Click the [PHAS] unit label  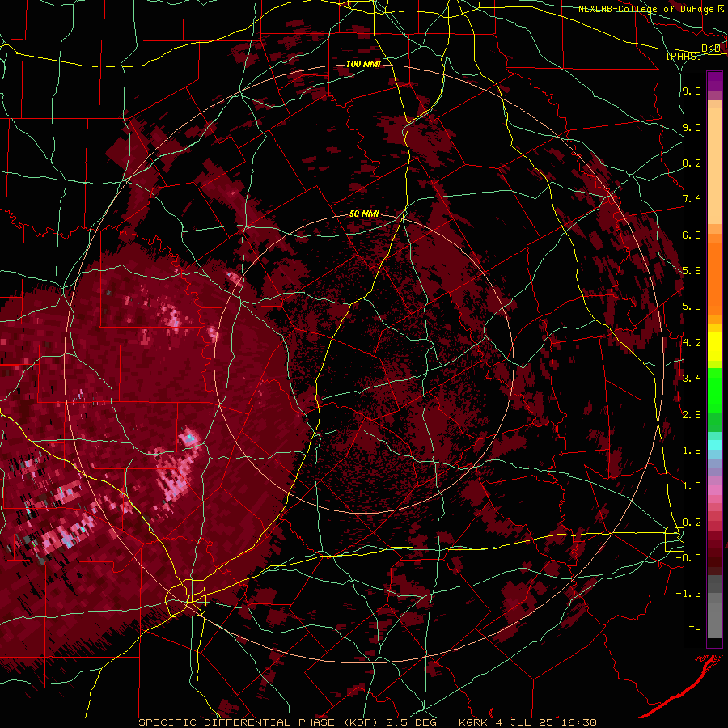coord(684,56)
